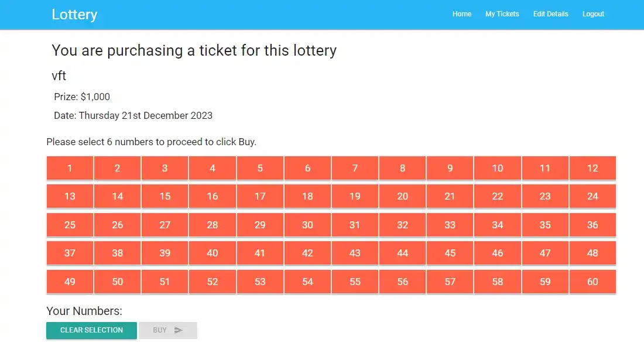This screenshot has width=644, height=346.
Task: Select number 18 tile
Action: click(307, 196)
